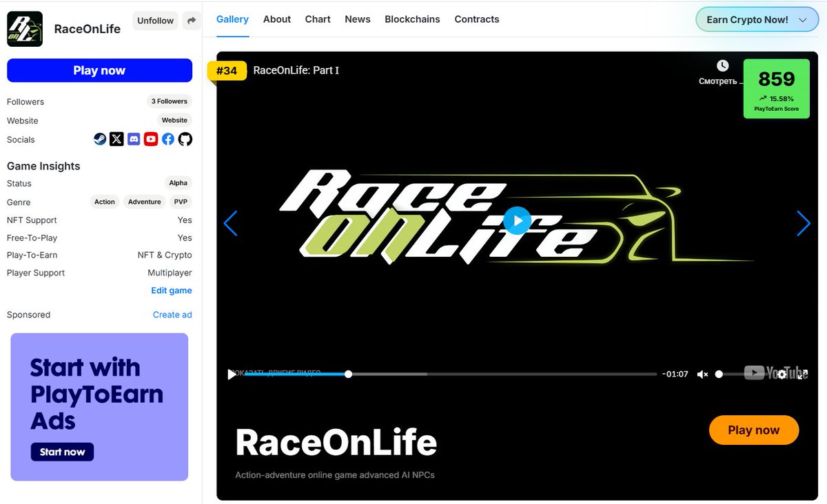
Task: Click the green 859 PlayToEarn Score box
Action: (x=777, y=89)
